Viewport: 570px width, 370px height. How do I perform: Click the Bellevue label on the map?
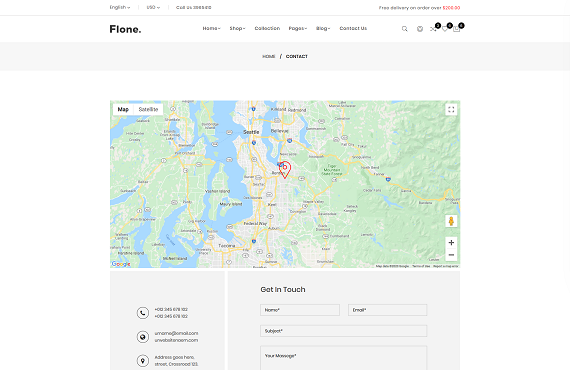280,131
